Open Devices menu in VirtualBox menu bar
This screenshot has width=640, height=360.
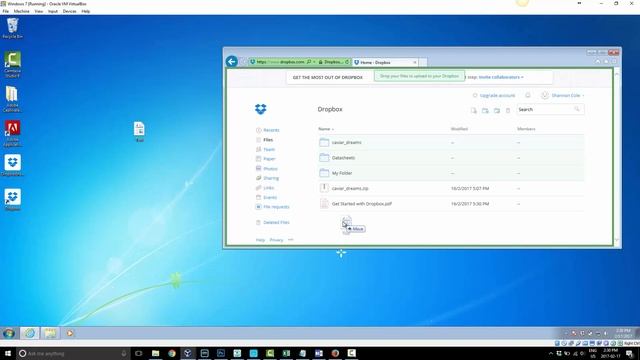click(x=69, y=11)
